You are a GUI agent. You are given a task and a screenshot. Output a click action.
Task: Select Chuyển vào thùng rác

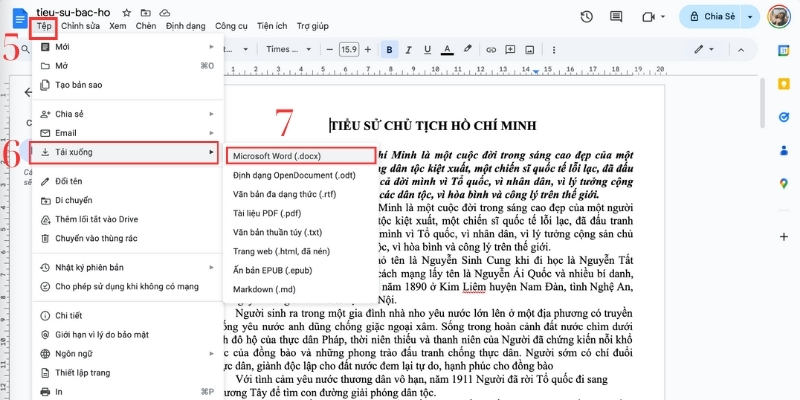pos(128,238)
